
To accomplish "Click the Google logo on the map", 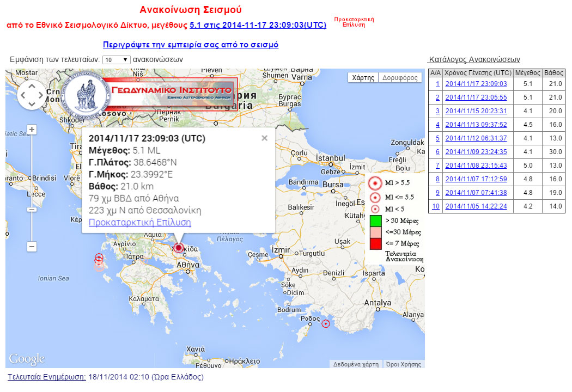I will click(26, 359).
